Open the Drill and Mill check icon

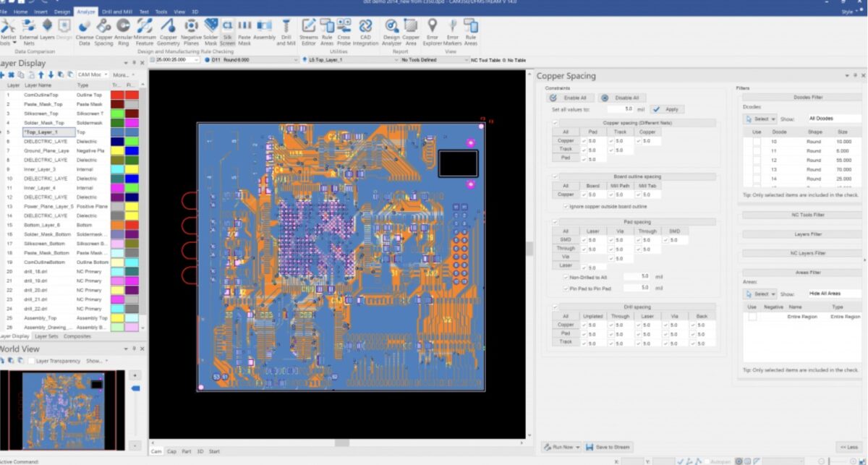tap(286, 32)
